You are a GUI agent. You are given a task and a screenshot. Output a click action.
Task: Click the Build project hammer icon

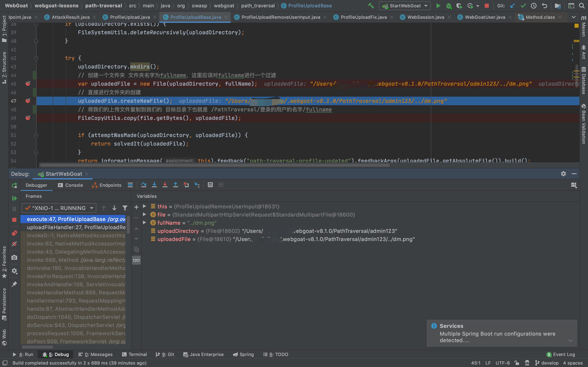pos(371,6)
